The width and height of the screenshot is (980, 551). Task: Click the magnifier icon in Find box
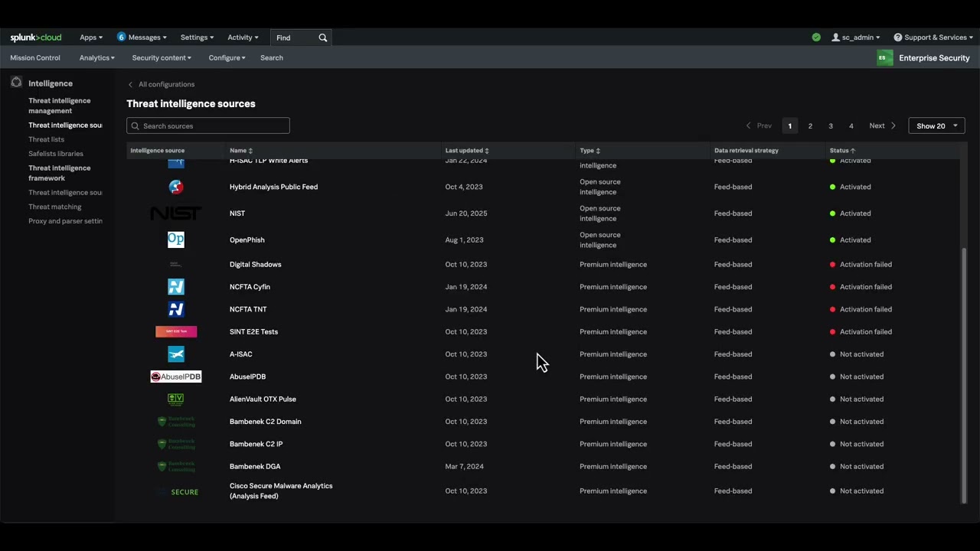pyautogui.click(x=323, y=37)
